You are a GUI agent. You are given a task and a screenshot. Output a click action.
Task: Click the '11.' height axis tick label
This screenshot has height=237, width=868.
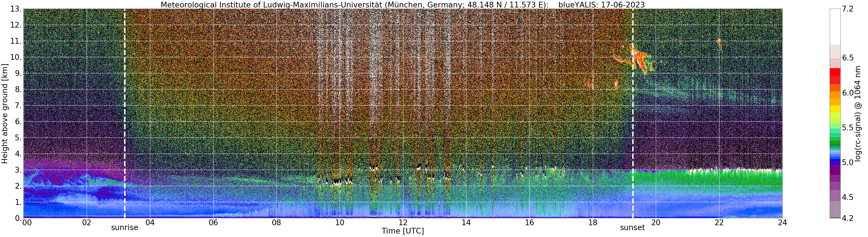click(x=16, y=41)
